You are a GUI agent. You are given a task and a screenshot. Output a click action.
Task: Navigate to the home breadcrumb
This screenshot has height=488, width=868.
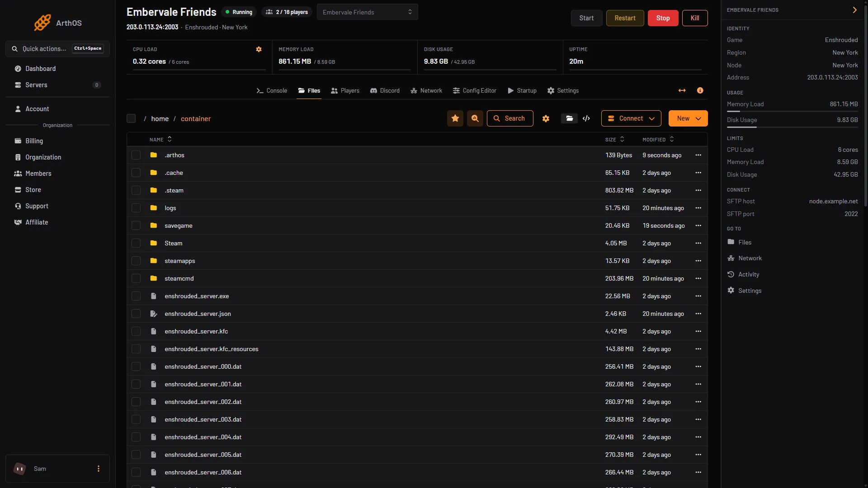160,118
